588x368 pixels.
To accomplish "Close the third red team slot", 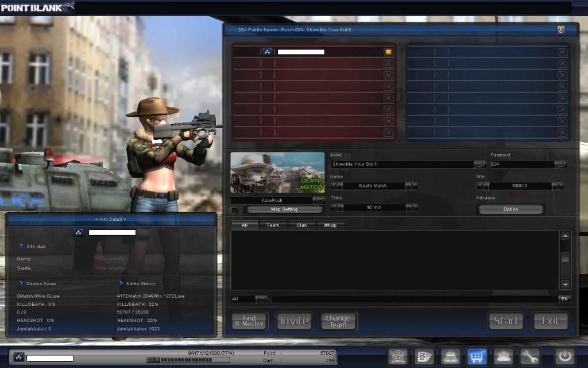I will [389, 75].
